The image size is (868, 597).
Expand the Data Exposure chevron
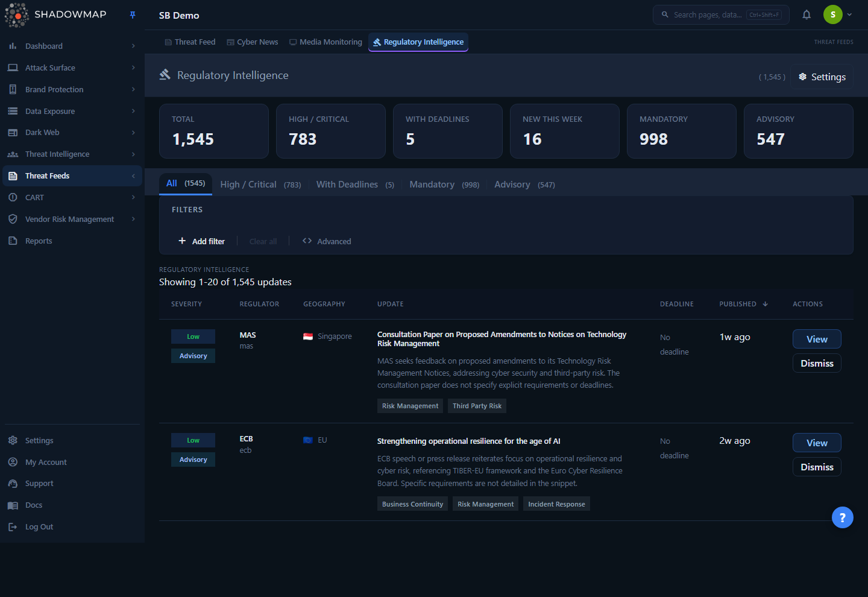coord(133,111)
